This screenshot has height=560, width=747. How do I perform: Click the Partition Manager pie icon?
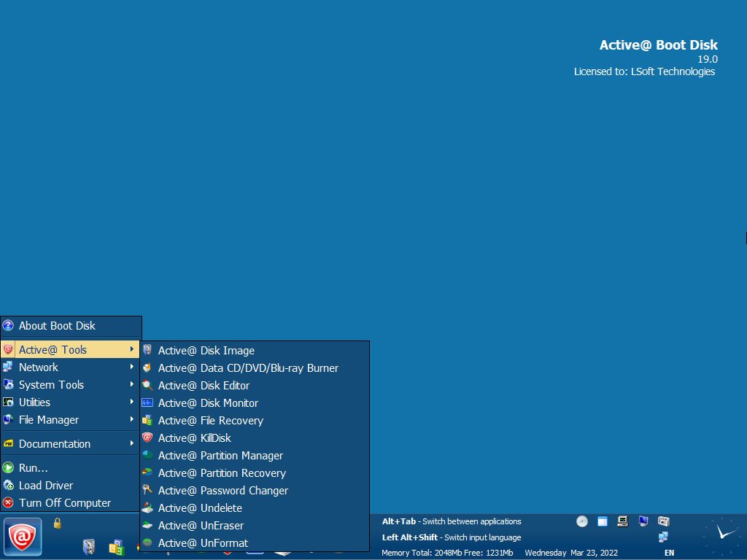[x=147, y=455]
